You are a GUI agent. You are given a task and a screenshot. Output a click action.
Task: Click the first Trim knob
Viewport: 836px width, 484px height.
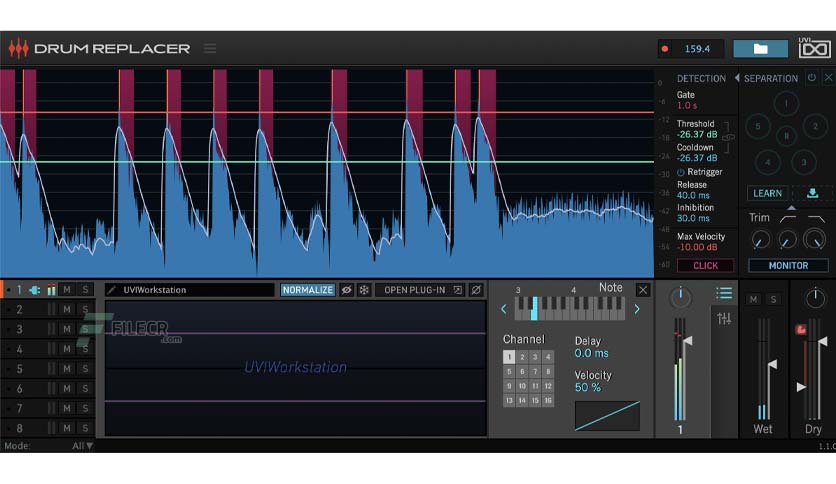pos(760,240)
